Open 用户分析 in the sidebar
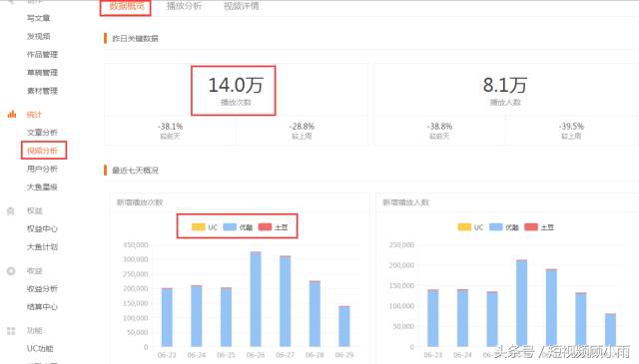This screenshot has width=639, height=364. click(42, 169)
